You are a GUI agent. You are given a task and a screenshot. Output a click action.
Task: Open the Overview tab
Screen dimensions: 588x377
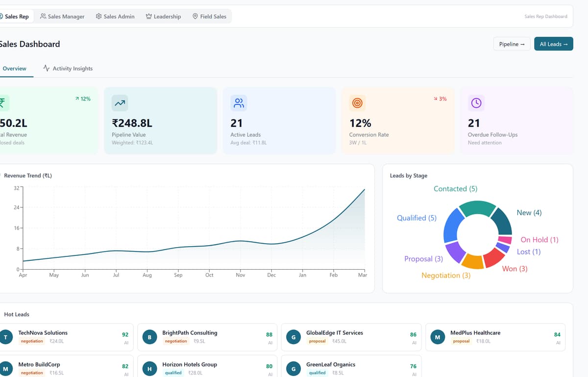(15, 69)
